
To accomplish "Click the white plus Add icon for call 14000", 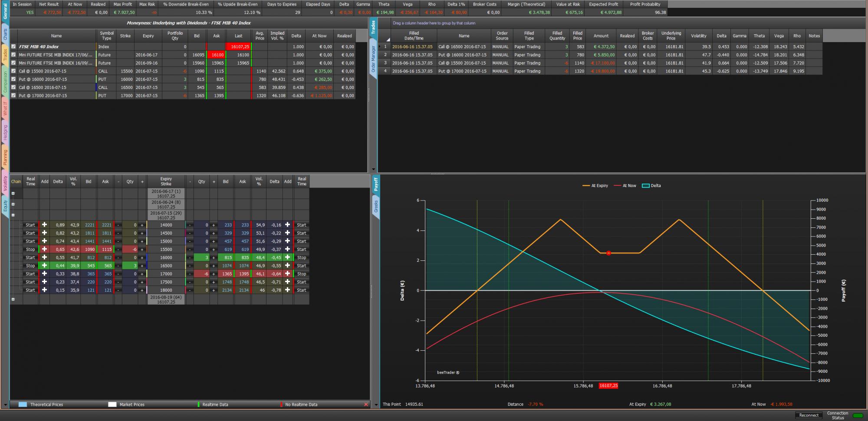I will (44, 225).
